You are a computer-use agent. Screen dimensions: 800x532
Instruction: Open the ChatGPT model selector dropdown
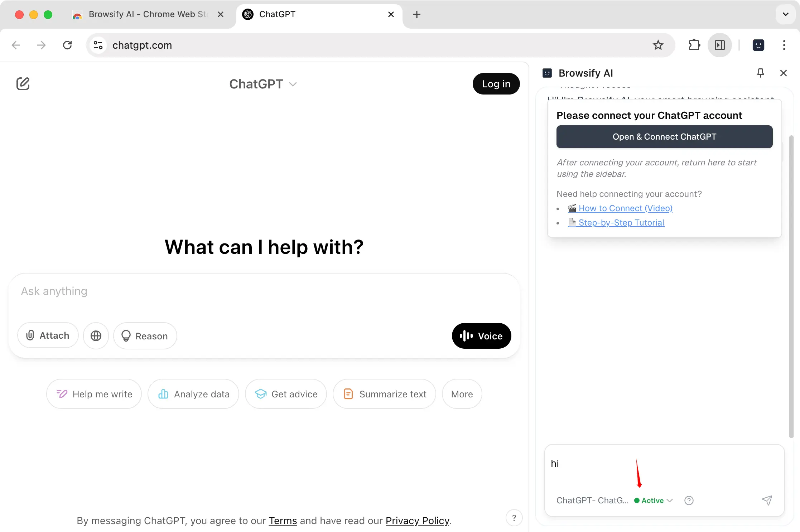pos(263,84)
